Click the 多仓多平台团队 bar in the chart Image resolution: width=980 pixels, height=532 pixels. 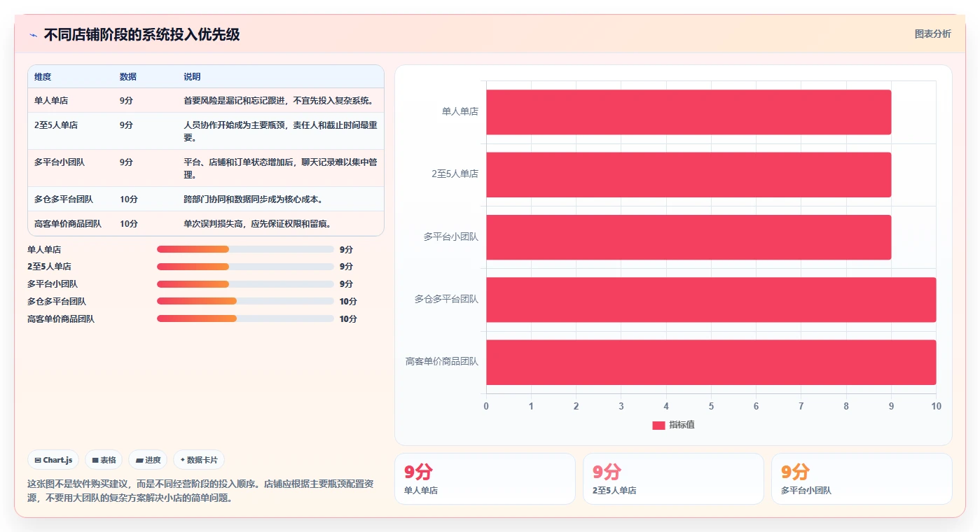[x=711, y=300]
